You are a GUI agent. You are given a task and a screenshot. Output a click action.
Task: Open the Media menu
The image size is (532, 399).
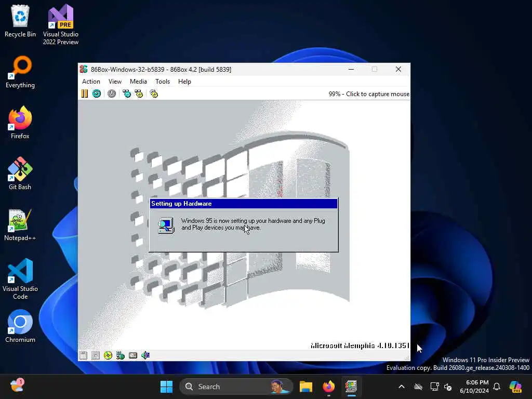pos(138,82)
